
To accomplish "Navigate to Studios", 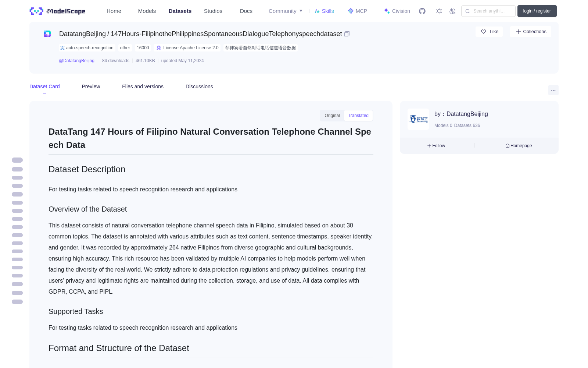I will [x=213, y=11].
